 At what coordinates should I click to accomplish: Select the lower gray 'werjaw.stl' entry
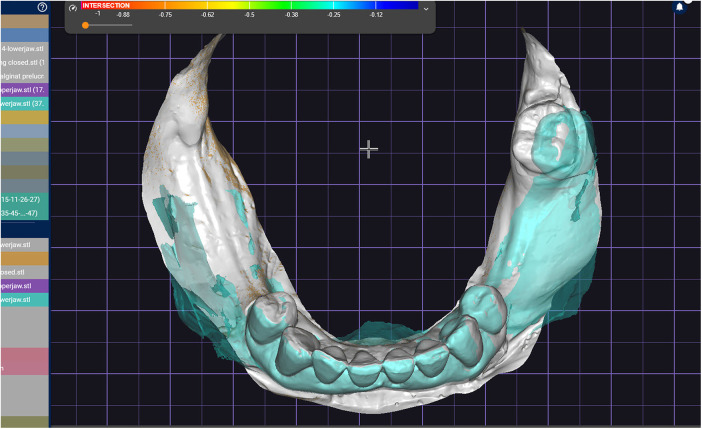coord(25,245)
